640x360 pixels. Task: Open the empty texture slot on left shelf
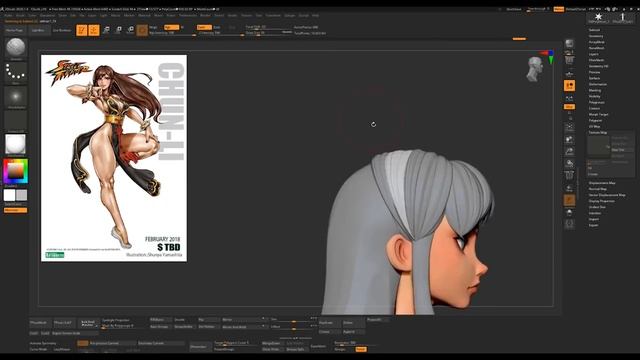[16, 121]
